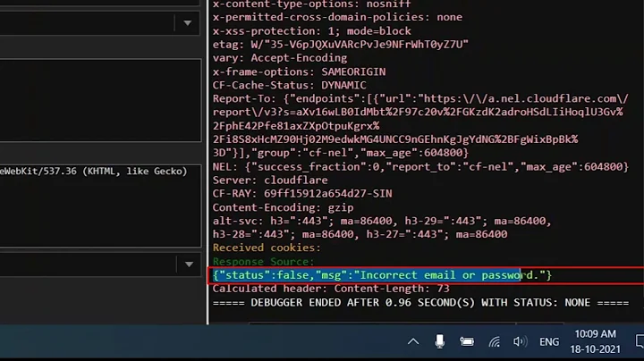Click the microphone tray icon

(x=439, y=341)
